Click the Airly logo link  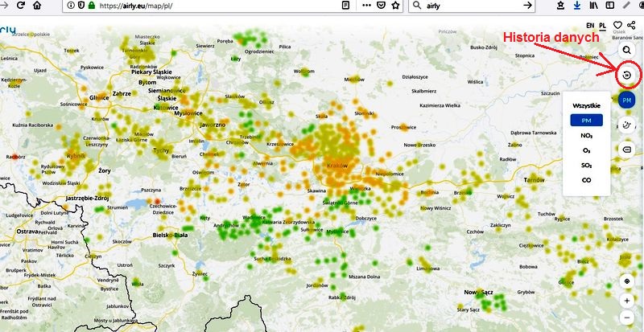pos(8,30)
